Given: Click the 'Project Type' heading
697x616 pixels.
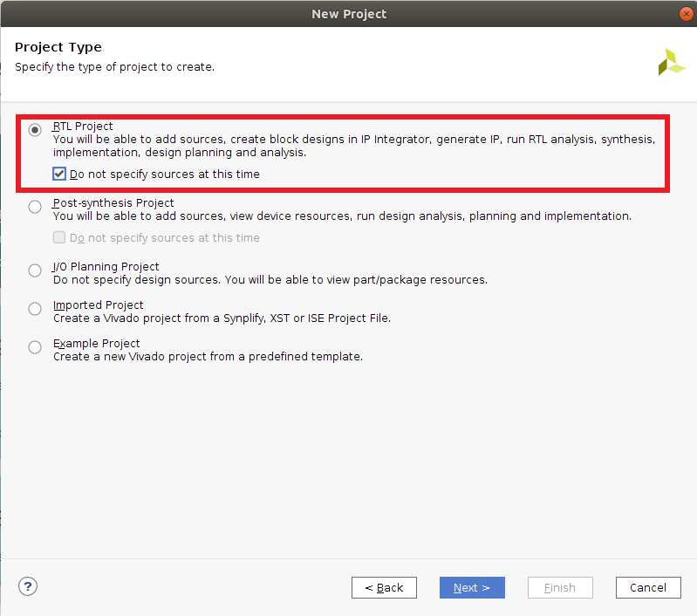Looking at the screenshot, I should point(58,47).
